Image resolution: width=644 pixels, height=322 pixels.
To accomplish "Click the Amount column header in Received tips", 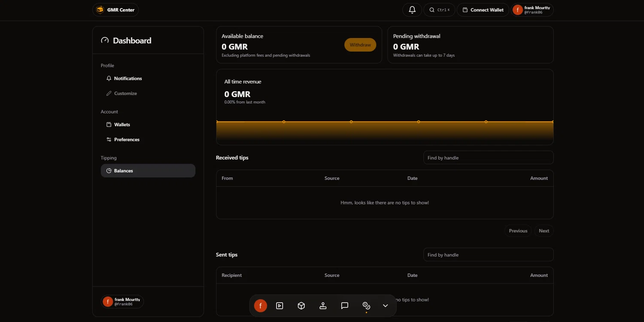I will (x=539, y=178).
